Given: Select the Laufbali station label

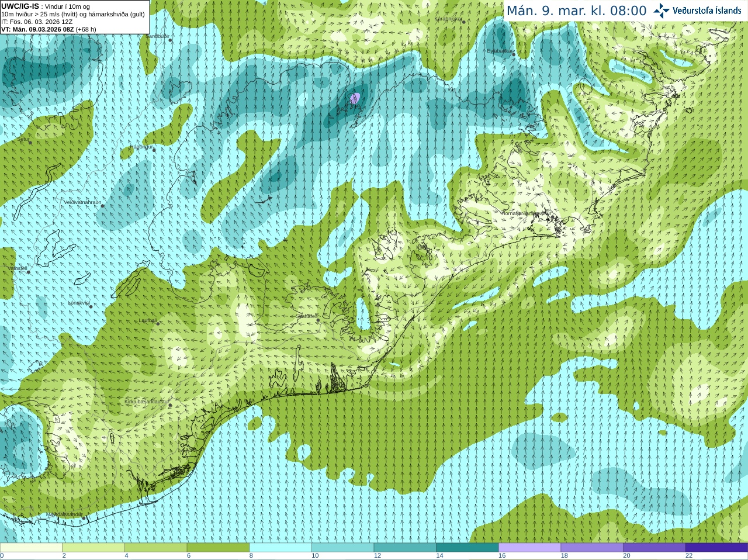Looking at the screenshot, I should pyautogui.click(x=148, y=320).
